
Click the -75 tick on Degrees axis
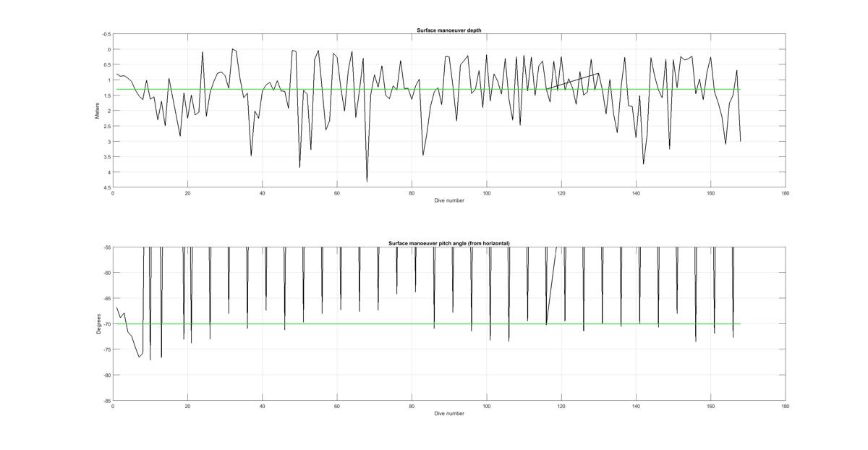(x=107, y=349)
